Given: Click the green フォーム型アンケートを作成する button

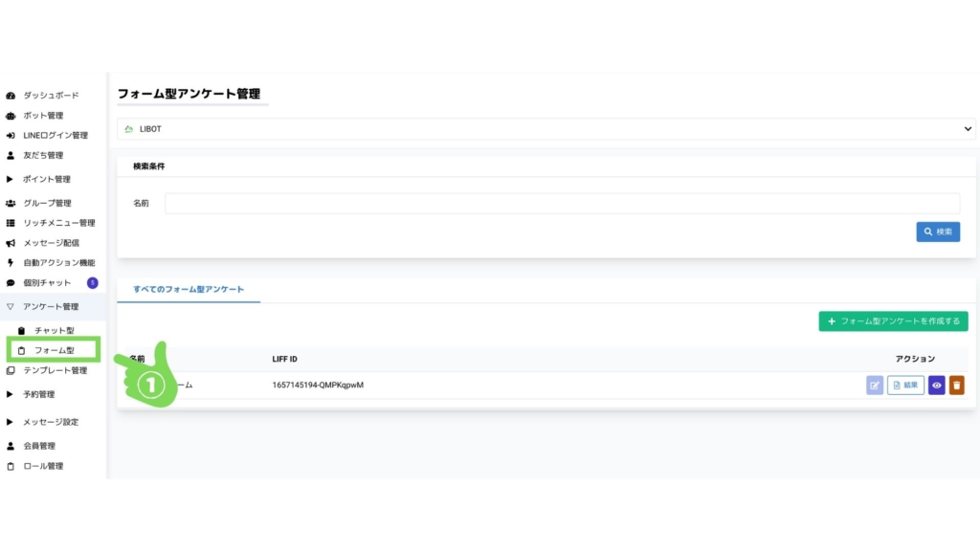Looking at the screenshot, I should 893,321.
